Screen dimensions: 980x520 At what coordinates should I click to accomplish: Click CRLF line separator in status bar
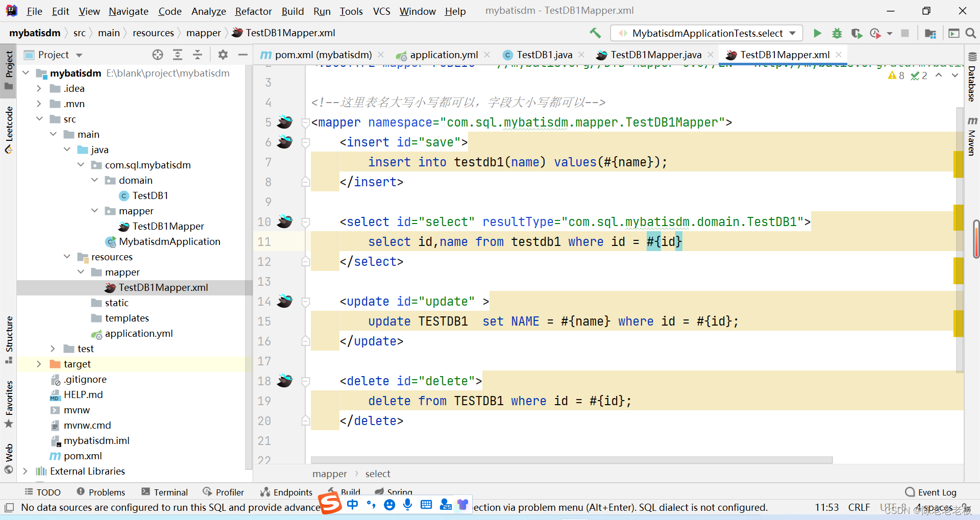click(x=859, y=507)
